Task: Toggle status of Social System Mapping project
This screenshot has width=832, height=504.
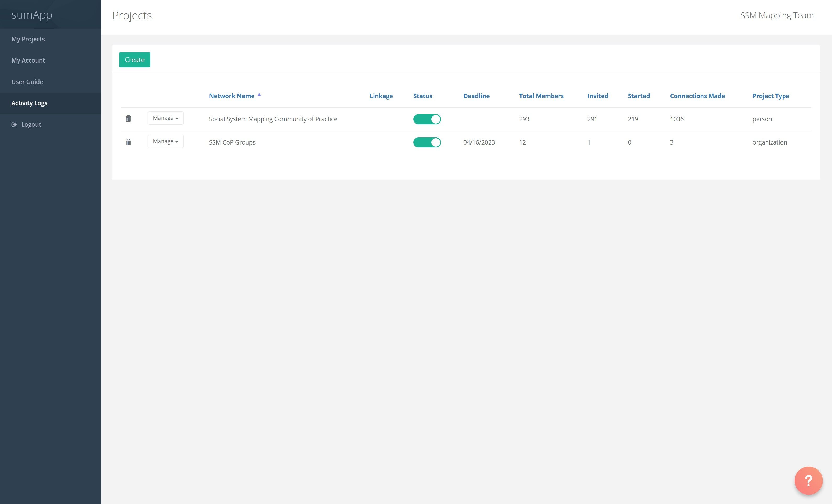Action: [427, 119]
